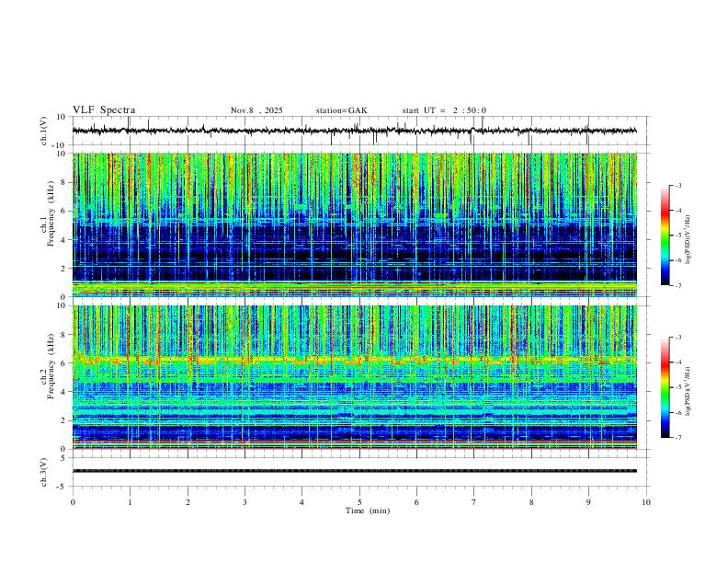The image size is (728, 563).
Task: Click the "-3" tick on ch.2 color bar
Action: tap(677, 338)
